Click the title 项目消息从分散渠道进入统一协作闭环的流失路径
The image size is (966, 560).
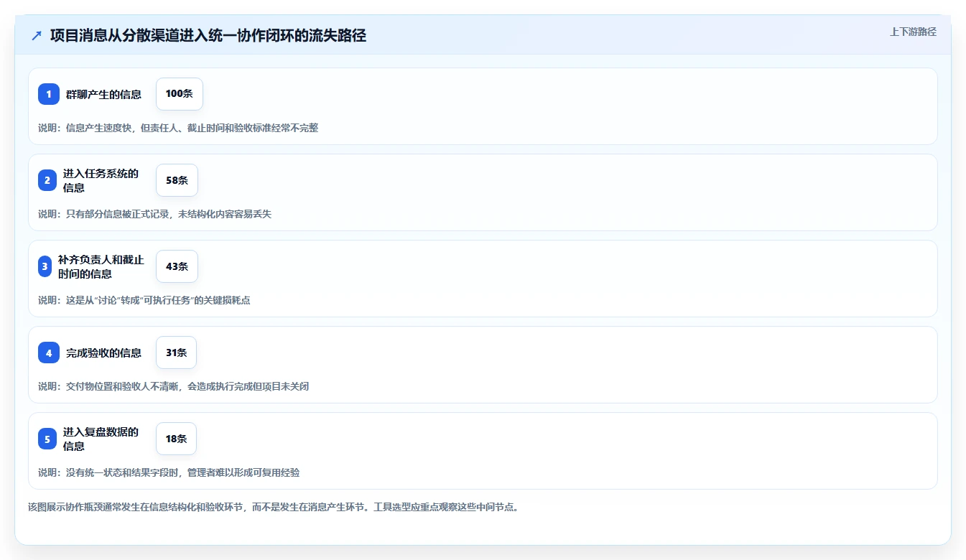[x=208, y=36]
